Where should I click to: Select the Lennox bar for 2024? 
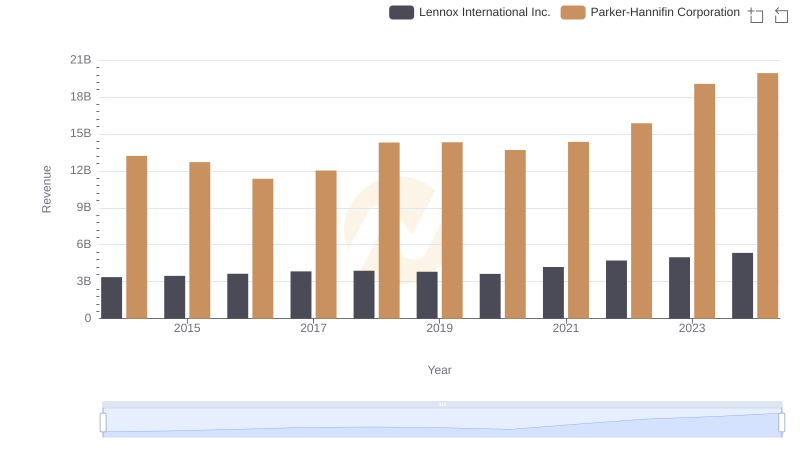(742, 286)
